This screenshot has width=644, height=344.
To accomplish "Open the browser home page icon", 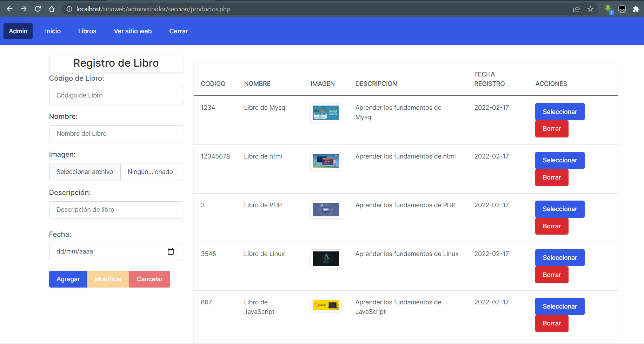I will 52,9.
